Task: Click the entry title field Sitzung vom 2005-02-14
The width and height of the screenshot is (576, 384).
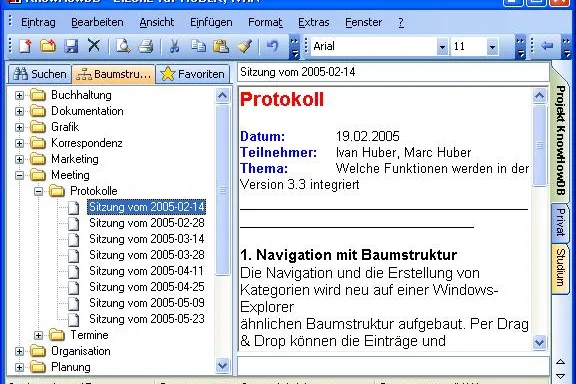Action: (393, 72)
